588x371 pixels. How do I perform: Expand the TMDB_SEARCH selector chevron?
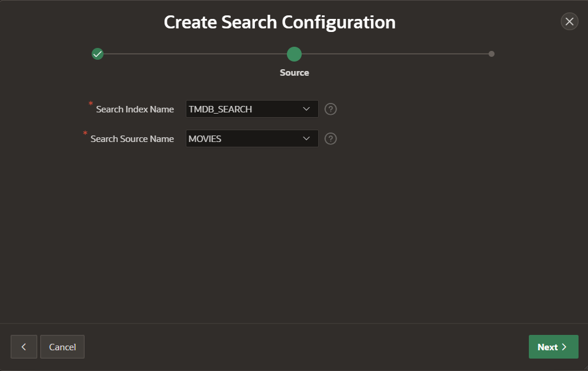[307, 109]
